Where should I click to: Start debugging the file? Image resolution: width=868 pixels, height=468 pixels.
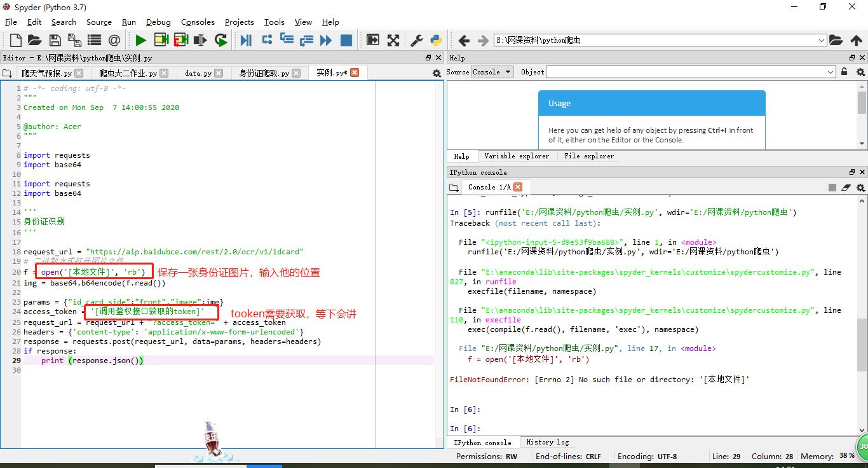pos(246,40)
